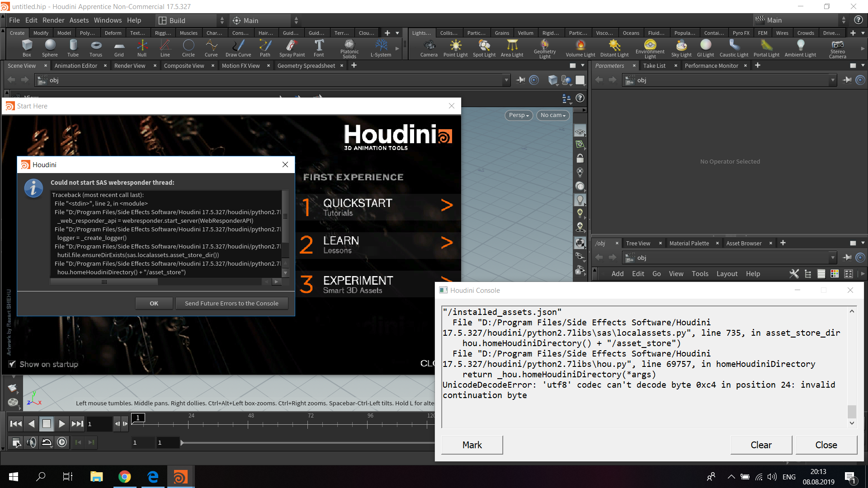Uncheck Show on startup
The width and height of the screenshot is (868, 488).
tap(12, 364)
